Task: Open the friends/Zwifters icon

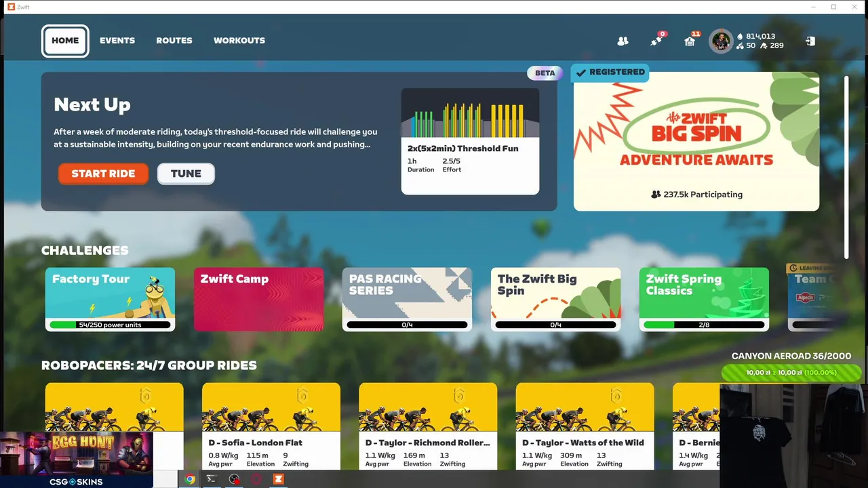Action: [623, 41]
